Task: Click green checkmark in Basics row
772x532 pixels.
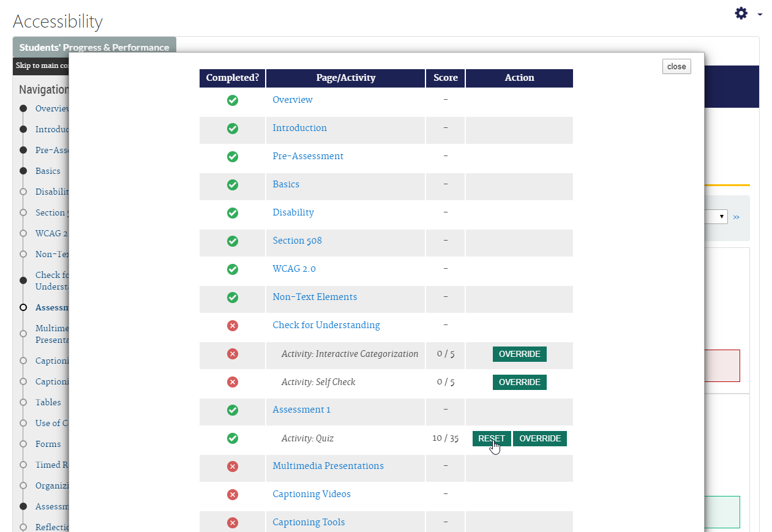Action: [233, 185]
